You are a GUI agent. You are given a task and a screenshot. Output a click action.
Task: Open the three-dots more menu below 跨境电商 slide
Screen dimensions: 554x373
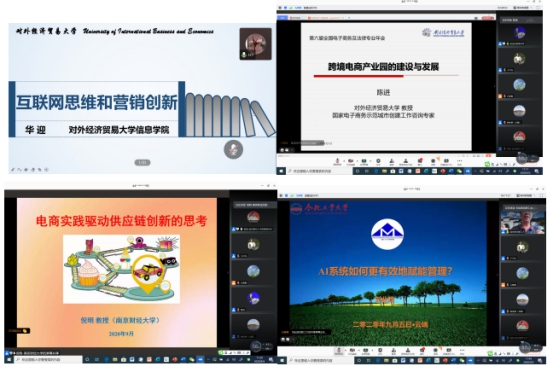pyautogui.click(x=459, y=161)
